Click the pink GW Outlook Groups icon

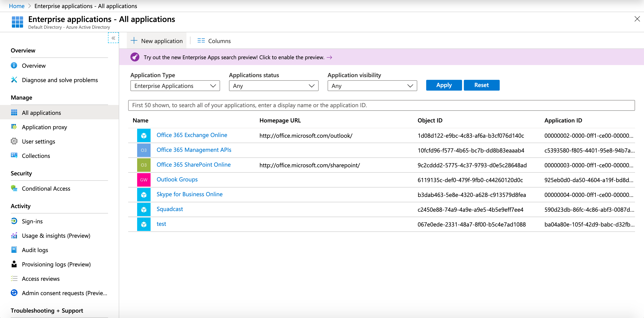pyautogui.click(x=143, y=180)
